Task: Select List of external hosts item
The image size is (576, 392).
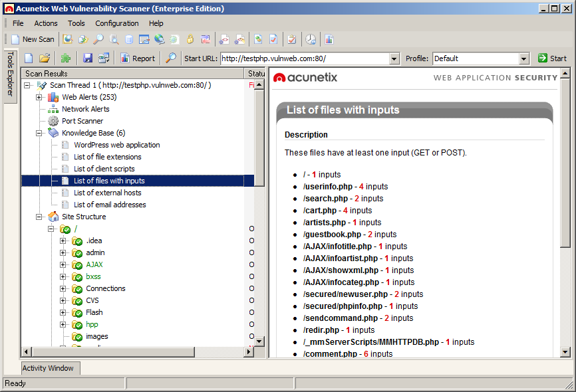Action: [x=107, y=193]
